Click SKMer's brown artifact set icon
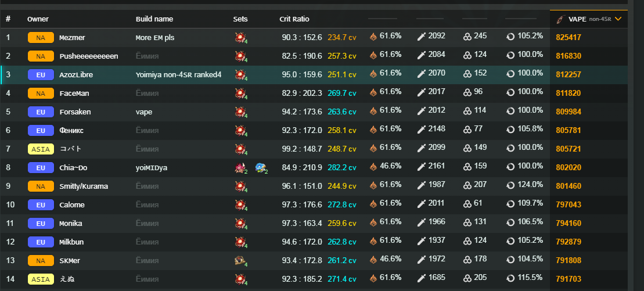The image size is (644, 291). pos(240,261)
